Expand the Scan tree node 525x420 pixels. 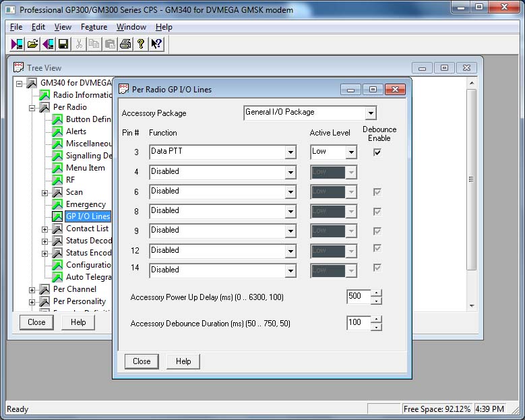click(45, 193)
